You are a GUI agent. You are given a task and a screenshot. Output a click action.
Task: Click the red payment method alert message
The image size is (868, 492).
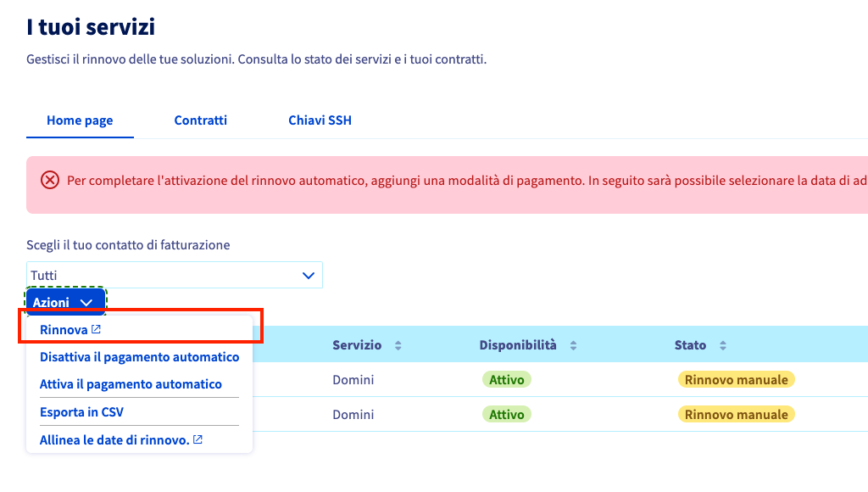coord(467,181)
